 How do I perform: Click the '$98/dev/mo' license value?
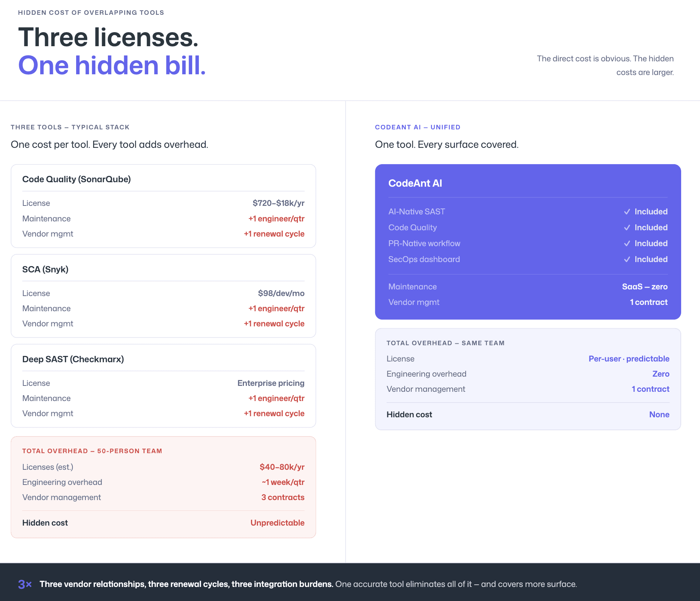click(x=281, y=293)
